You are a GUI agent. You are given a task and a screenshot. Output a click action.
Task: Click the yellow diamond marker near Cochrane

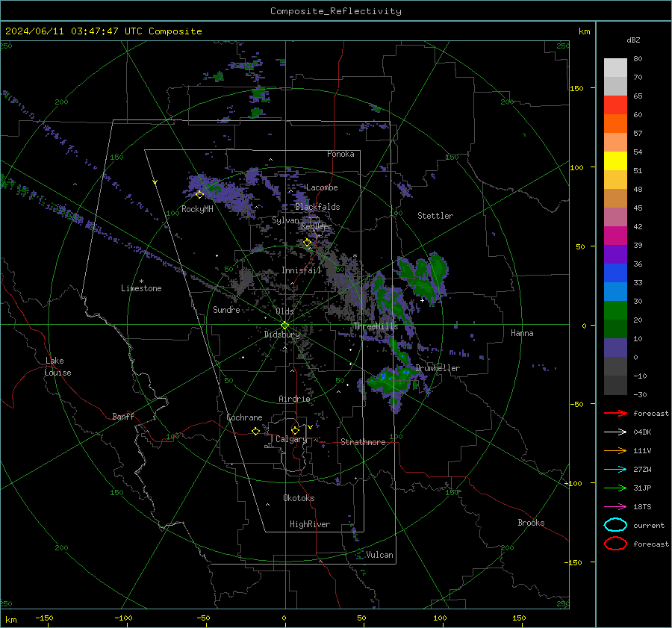[x=256, y=432]
